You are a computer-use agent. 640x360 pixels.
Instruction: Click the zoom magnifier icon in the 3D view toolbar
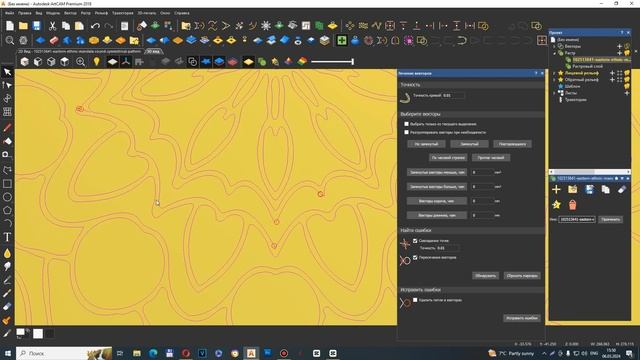coord(80,62)
